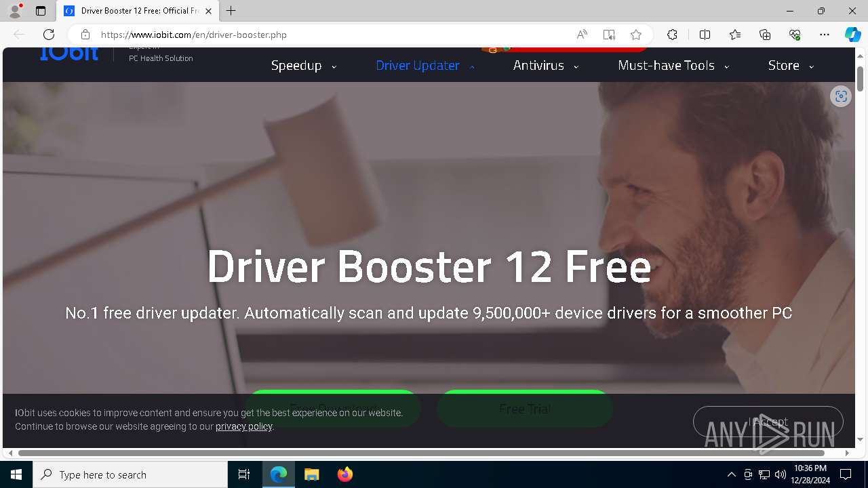Open the tab actions menu icon
The height and width of the screenshot is (488, 868).
(41, 11)
